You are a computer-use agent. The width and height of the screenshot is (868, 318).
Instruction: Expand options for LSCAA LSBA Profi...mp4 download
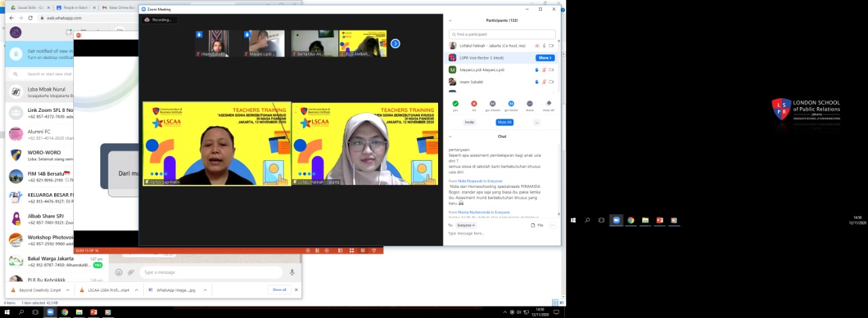pyautogui.click(x=137, y=290)
